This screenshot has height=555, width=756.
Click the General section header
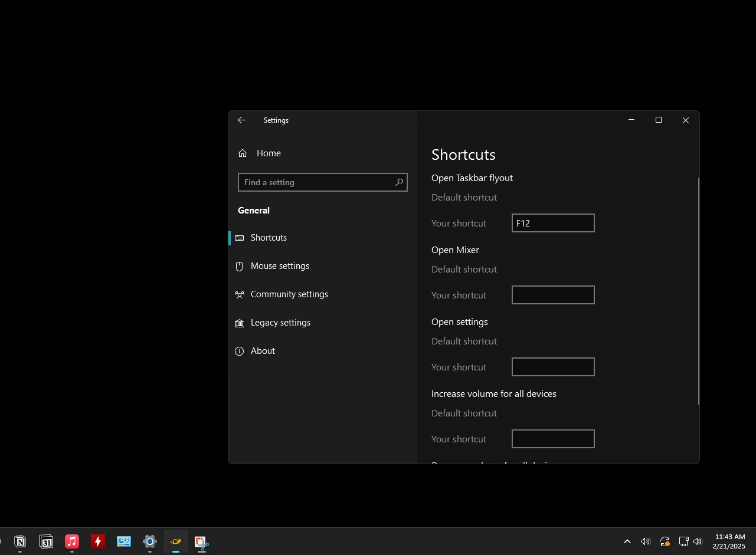coord(254,211)
